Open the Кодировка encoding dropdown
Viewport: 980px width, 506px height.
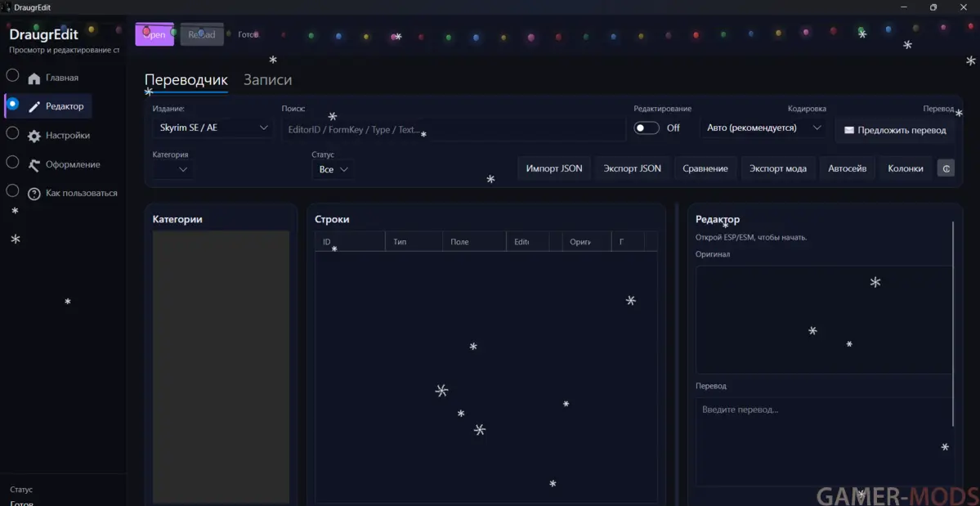point(763,128)
